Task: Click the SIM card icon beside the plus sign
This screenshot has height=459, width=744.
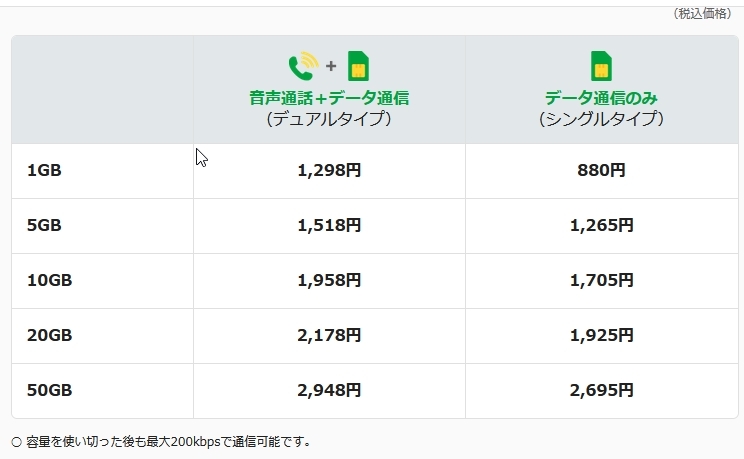Action: (x=358, y=66)
